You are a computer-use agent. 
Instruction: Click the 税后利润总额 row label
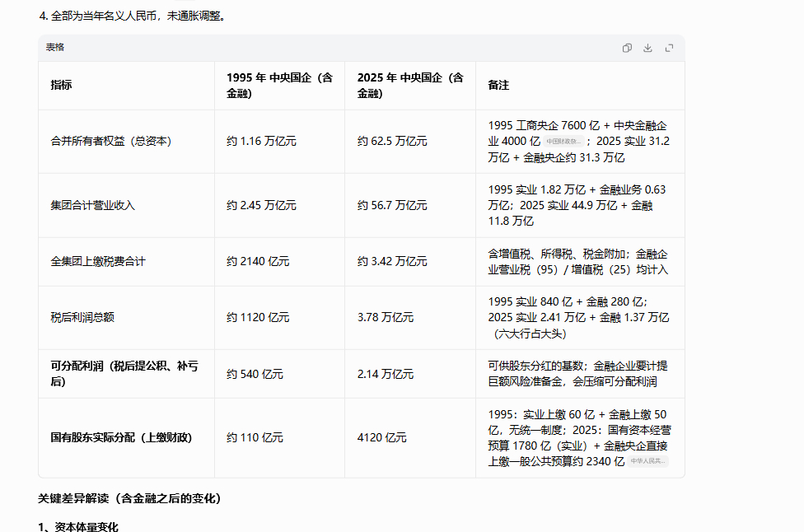[x=82, y=317]
